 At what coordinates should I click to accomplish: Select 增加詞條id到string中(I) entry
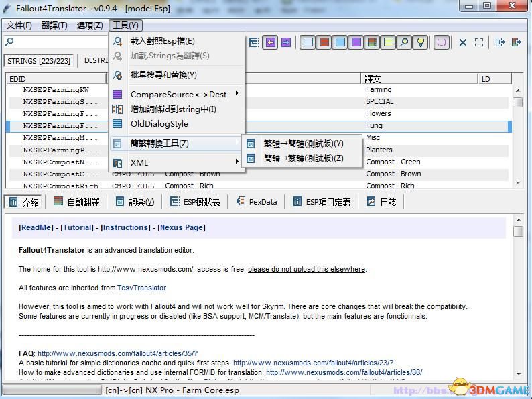[x=177, y=109]
